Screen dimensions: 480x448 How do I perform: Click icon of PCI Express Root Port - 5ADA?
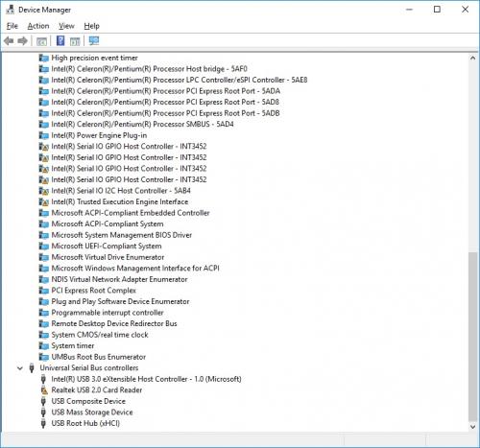(43, 91)
